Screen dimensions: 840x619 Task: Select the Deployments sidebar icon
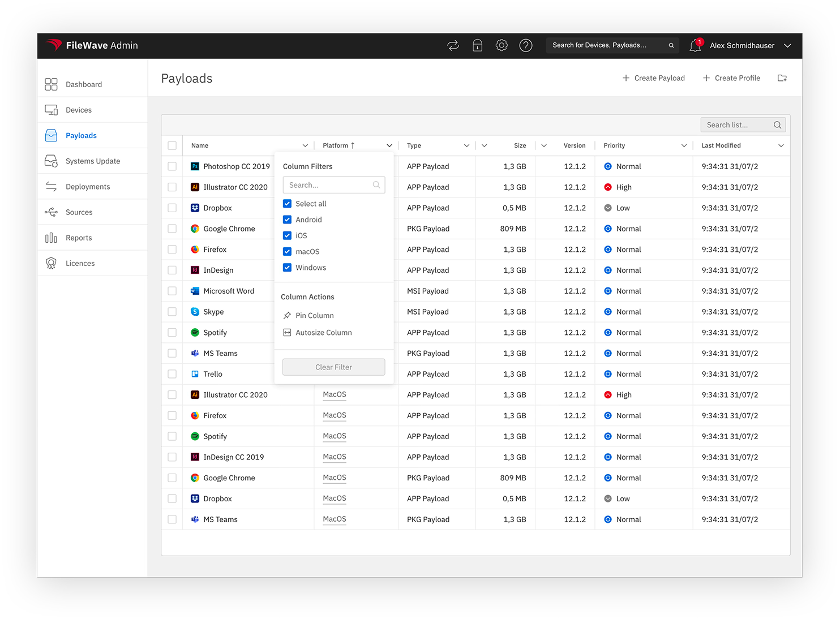(51, 186)
